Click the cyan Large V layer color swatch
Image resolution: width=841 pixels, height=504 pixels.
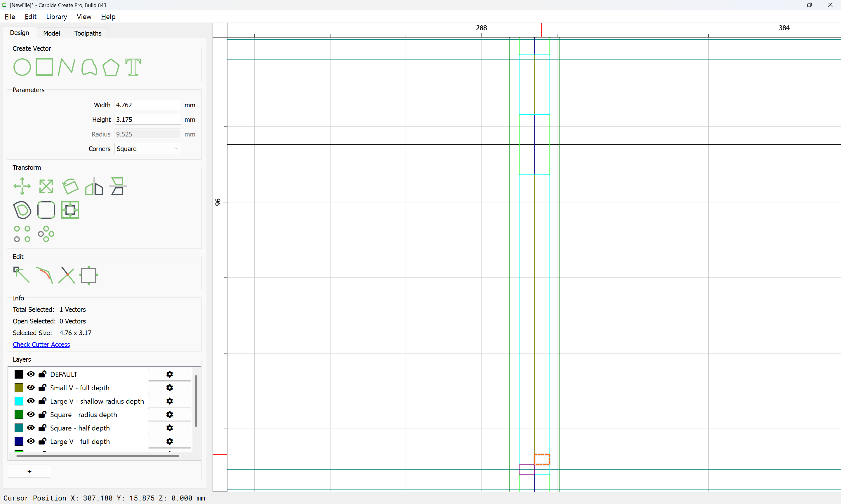[19, 401]
